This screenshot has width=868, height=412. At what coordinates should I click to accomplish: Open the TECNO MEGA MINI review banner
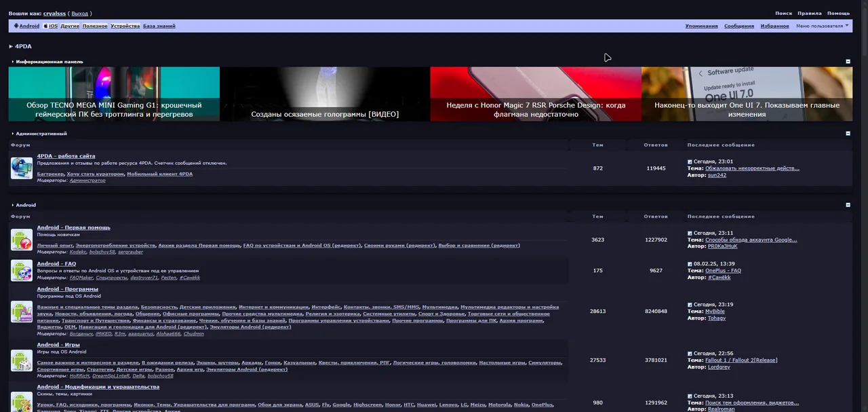point(114,94)
